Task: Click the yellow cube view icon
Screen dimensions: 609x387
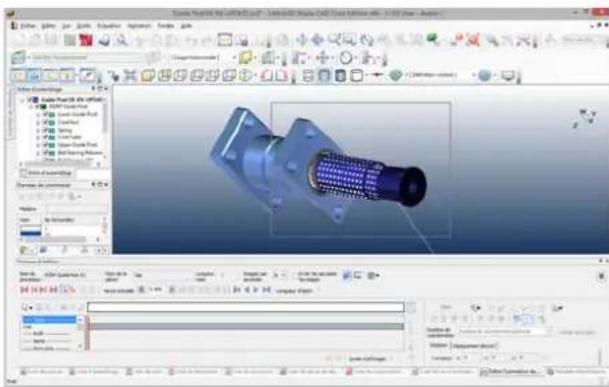Action: coord(148,75)
